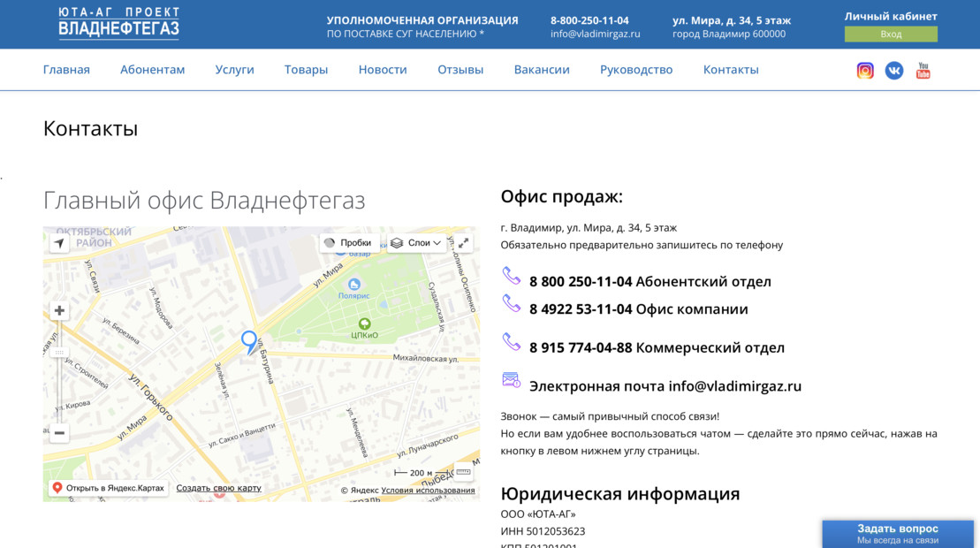
Task: Open Условия использования link
Action: click(428, 491)
